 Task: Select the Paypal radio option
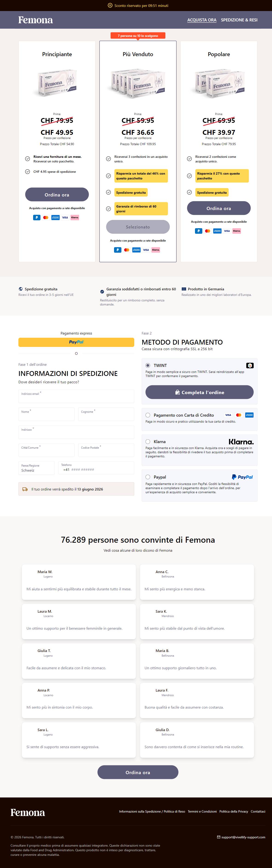click(x=148, y=477)
